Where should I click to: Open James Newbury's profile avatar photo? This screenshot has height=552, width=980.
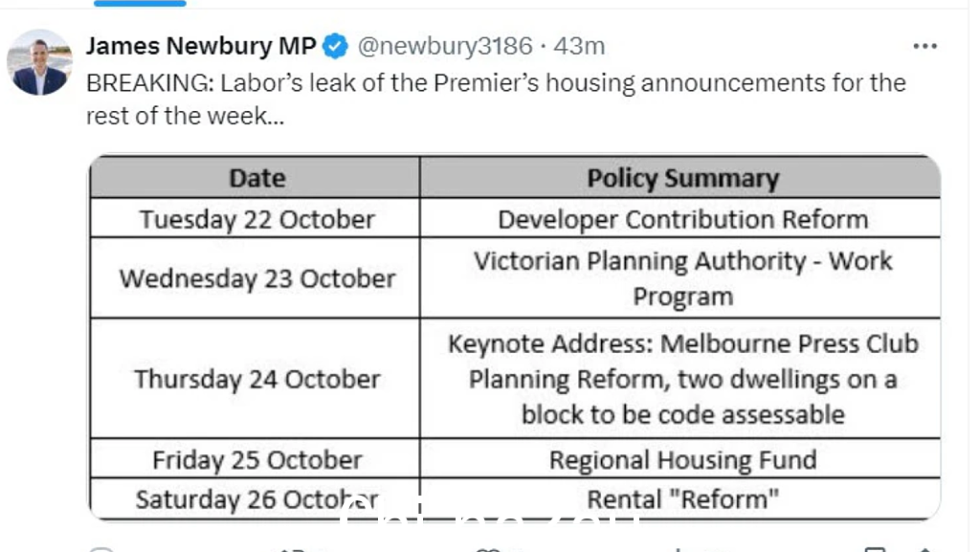point(39,62)
